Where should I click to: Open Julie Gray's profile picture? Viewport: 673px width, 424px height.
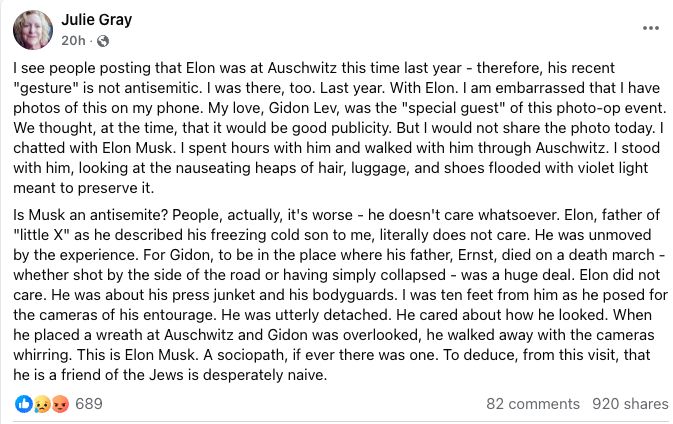(x=33, y=30)
